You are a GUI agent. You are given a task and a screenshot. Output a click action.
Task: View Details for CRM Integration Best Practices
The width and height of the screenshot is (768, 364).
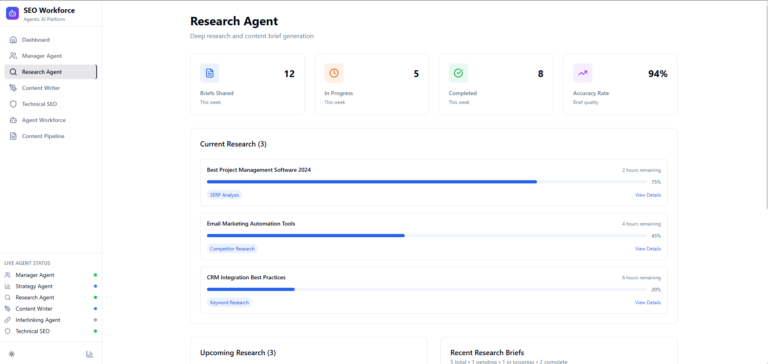648,303
